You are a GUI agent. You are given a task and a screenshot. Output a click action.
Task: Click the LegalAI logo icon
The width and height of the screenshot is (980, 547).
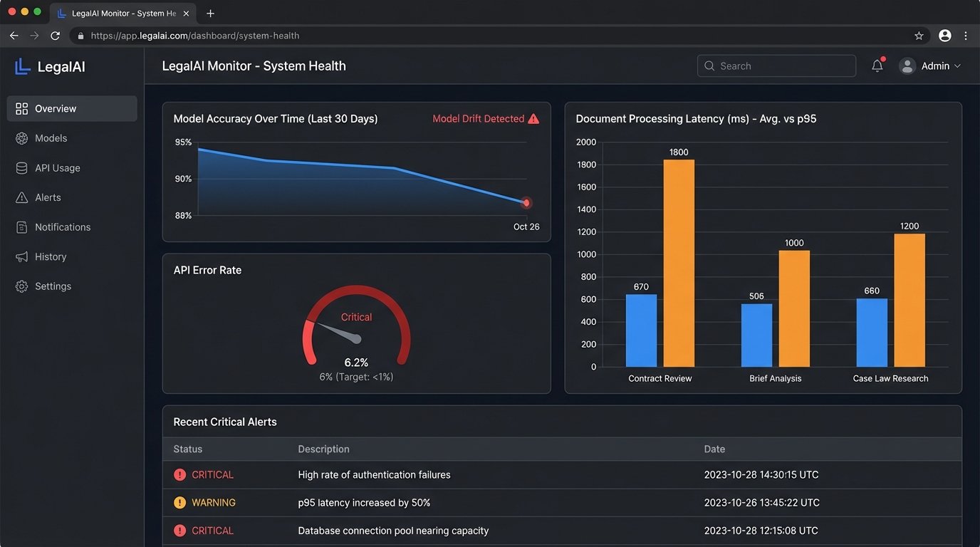pos(23,66)
